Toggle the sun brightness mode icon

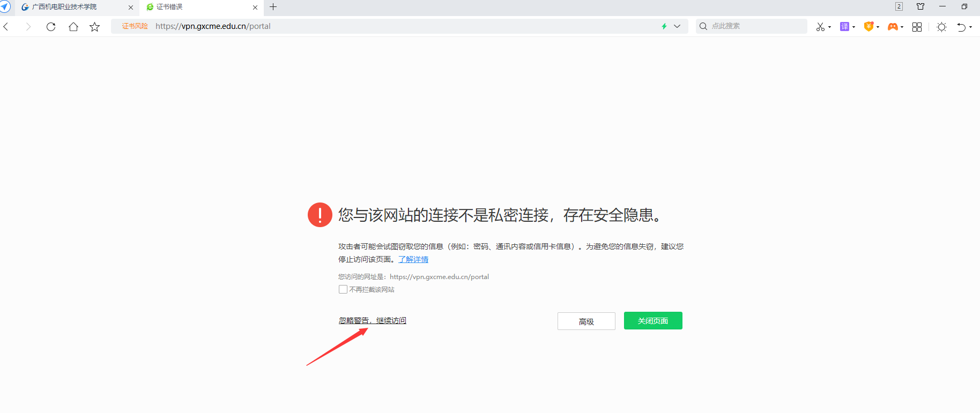point(941,27)
